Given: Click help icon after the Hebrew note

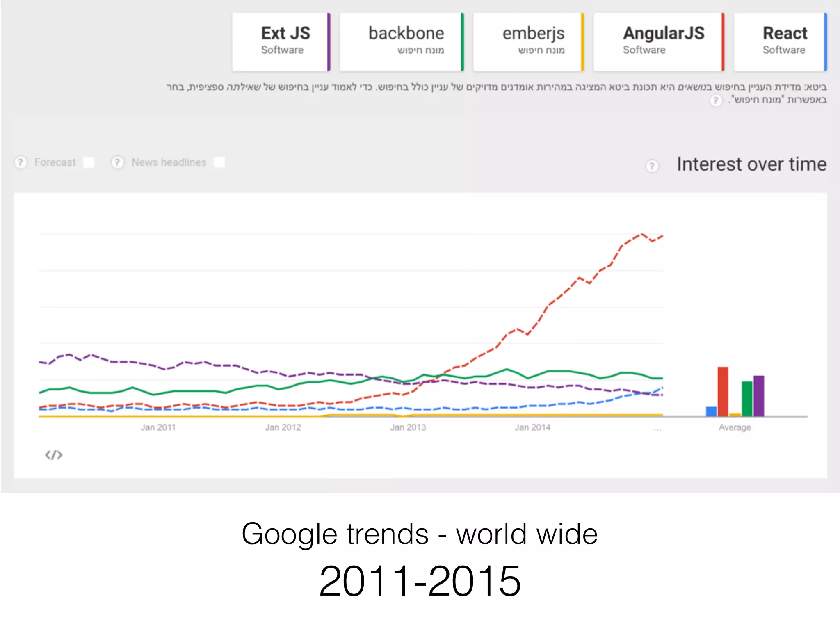Looking at the screenshot, I should tap(716, 100).
